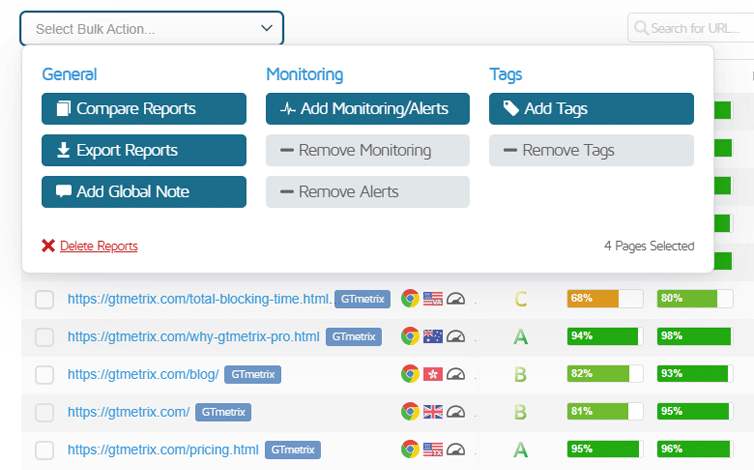Click the Chrome icon in total-blocking-time row

(x=409, y=298)
